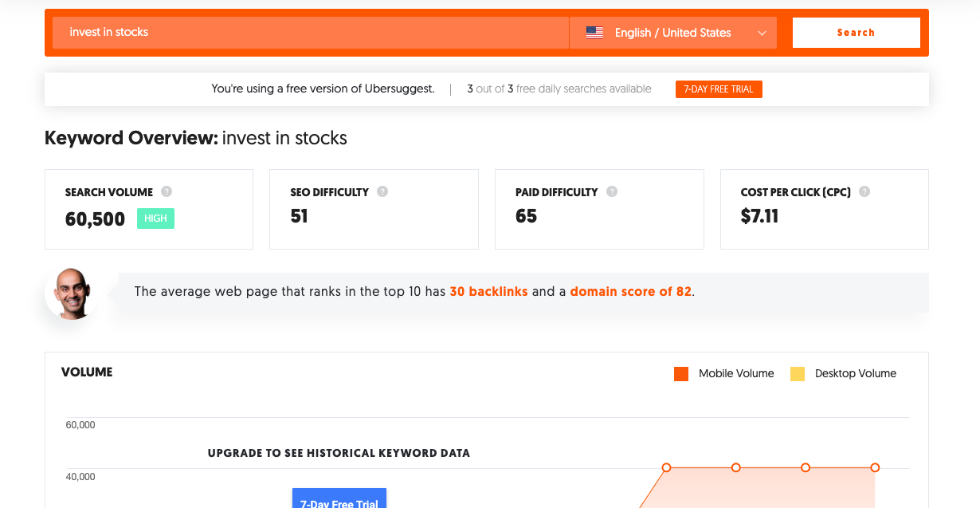Screen dimensions: 980x508
Task: Focus the keyword input with 'invest in stocks'
Action: (x=311, y=33)
